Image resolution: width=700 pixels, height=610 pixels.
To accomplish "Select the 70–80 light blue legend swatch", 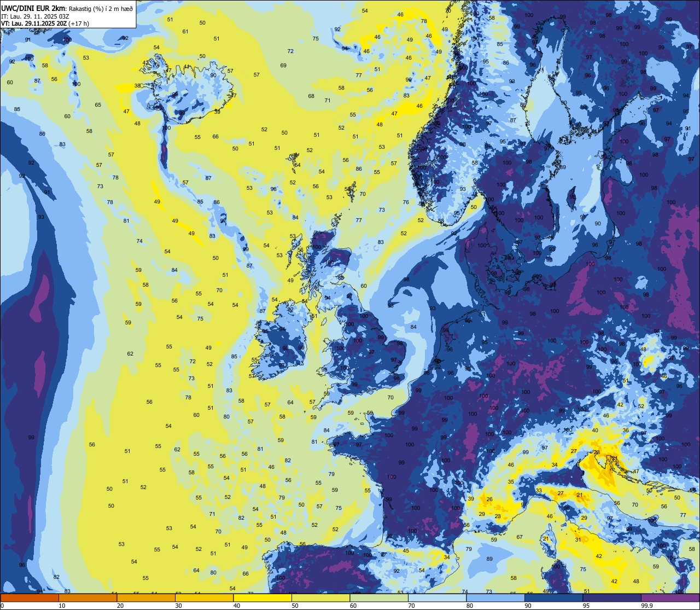I will [x=437, y=598].
